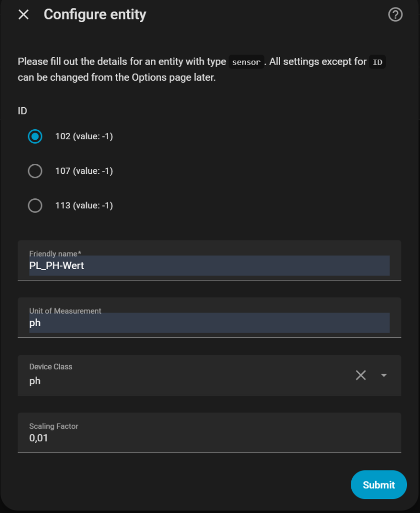Screen dimensions: 420x513
Task: Click the "Configure entity" dialog title
Action: click(x=95, y=15)
